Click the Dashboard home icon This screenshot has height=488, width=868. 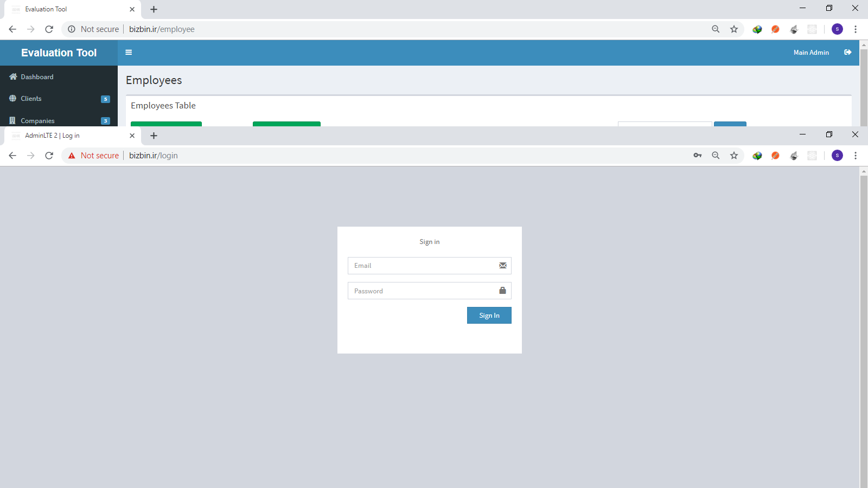pos(13,77)
